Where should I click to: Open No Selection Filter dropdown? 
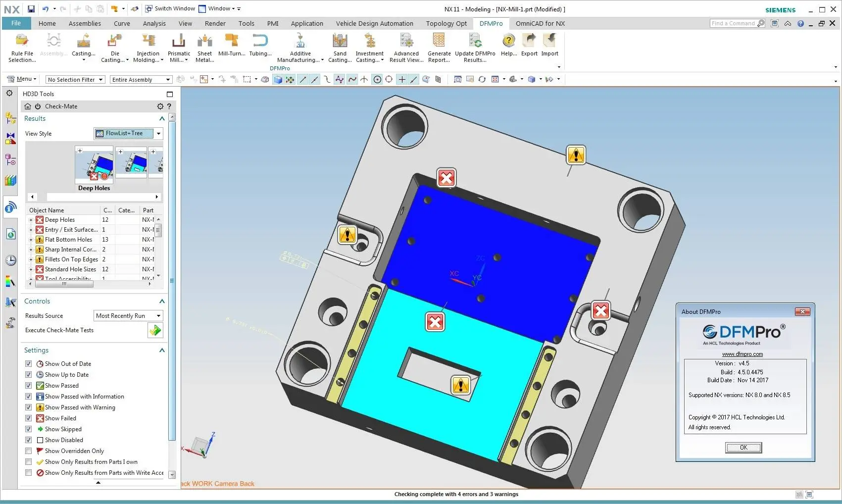75,80
